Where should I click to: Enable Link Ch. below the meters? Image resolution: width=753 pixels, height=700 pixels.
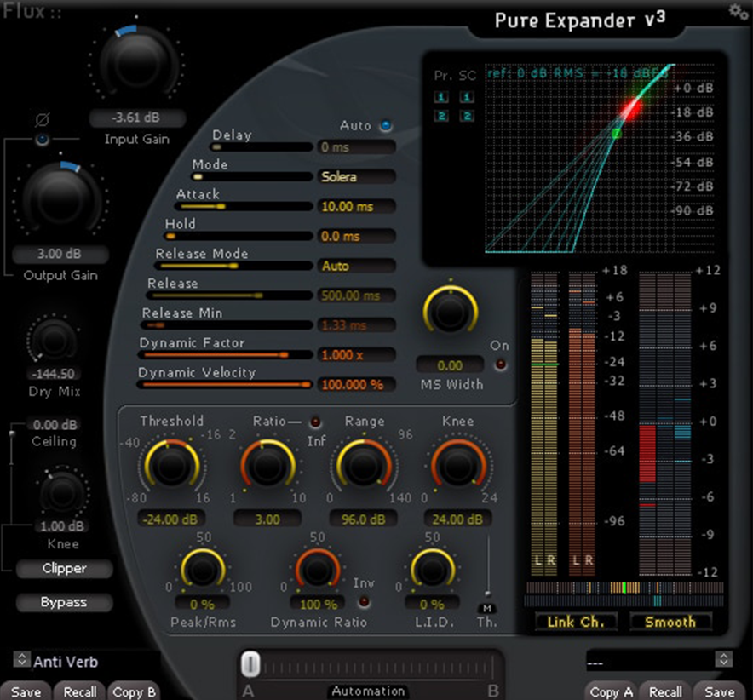click(575, 623)
